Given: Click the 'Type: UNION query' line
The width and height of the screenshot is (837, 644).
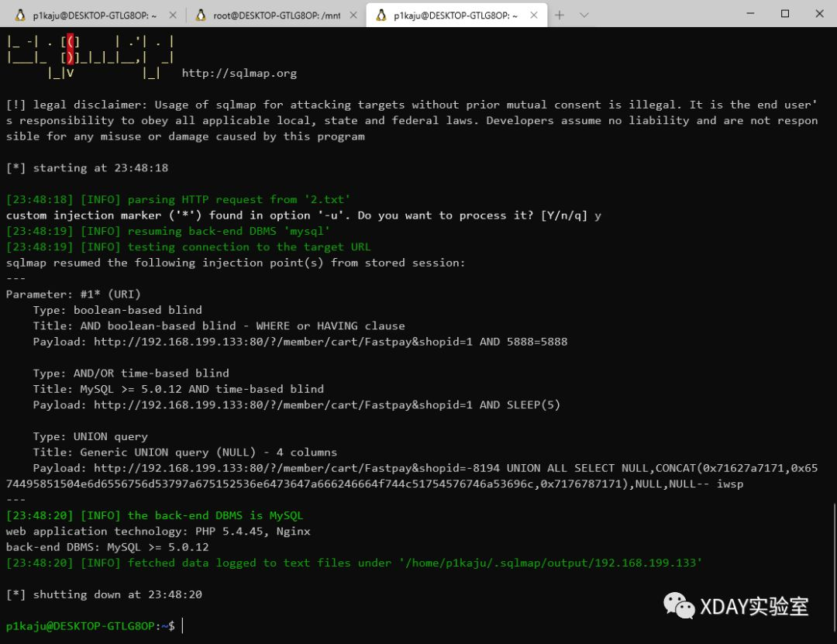Looking at the screenshot, I should [x=90, y=437].
